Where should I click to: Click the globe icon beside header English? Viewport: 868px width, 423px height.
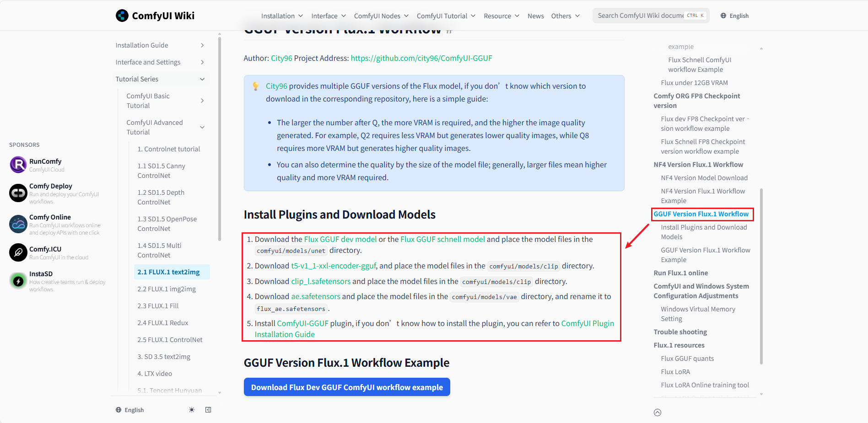[x=723, y=16]
